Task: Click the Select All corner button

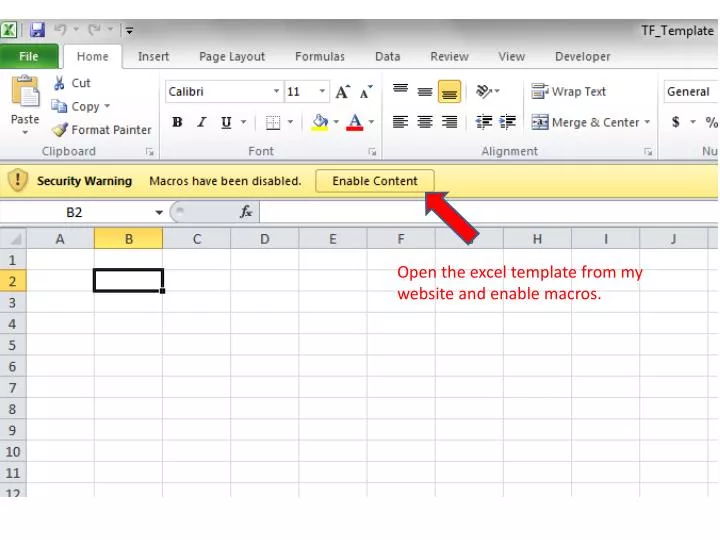Action: tap(14, 239)
